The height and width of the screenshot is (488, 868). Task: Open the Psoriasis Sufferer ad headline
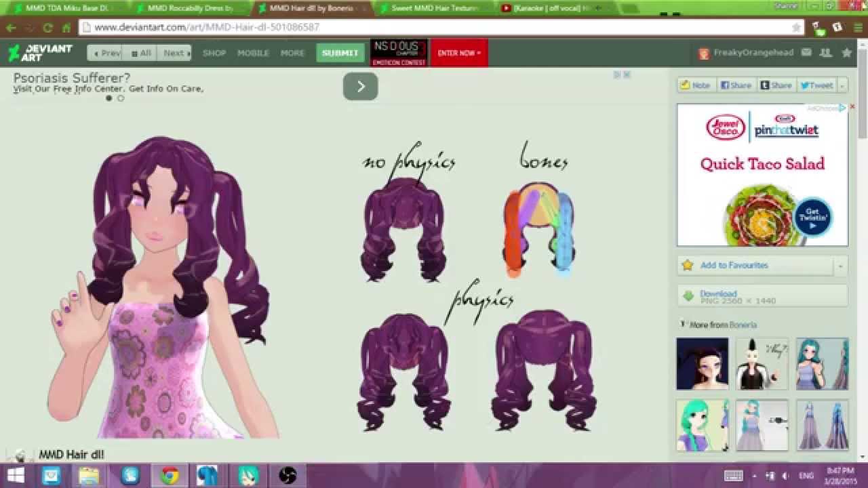click(72, 78)
